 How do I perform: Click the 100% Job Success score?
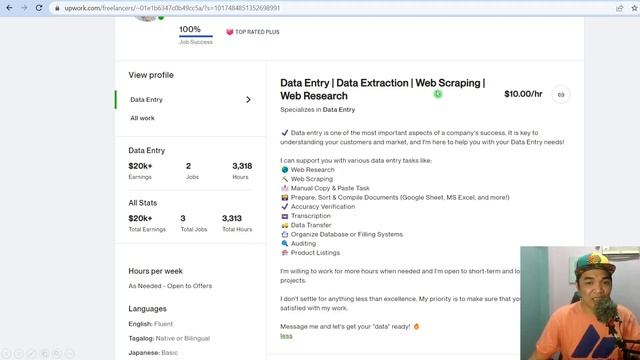tap(190, 29)
